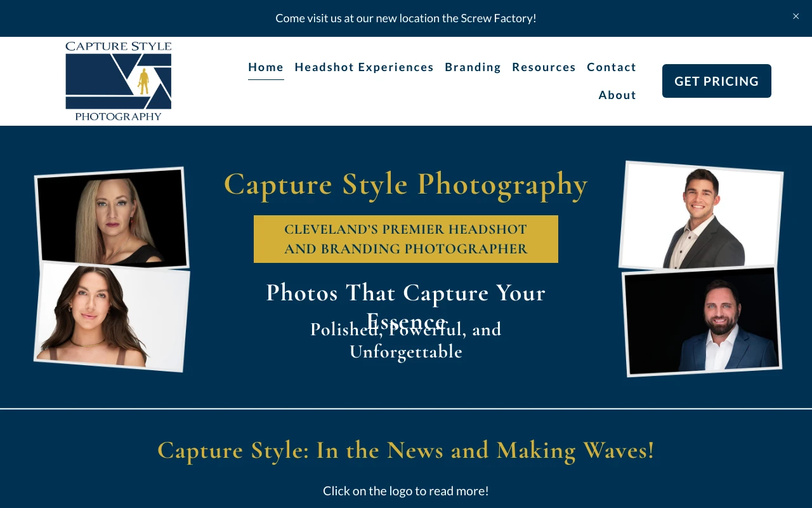The width and height of the screenshot is (812, 508).
Task: Click the GET PRICING button
Action: (717, 81)
